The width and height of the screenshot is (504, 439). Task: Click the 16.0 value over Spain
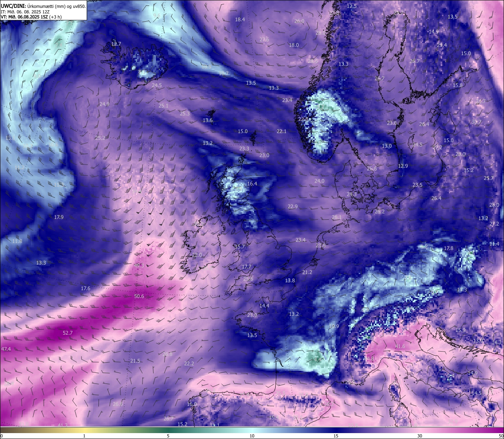click(x=192, y=404)
